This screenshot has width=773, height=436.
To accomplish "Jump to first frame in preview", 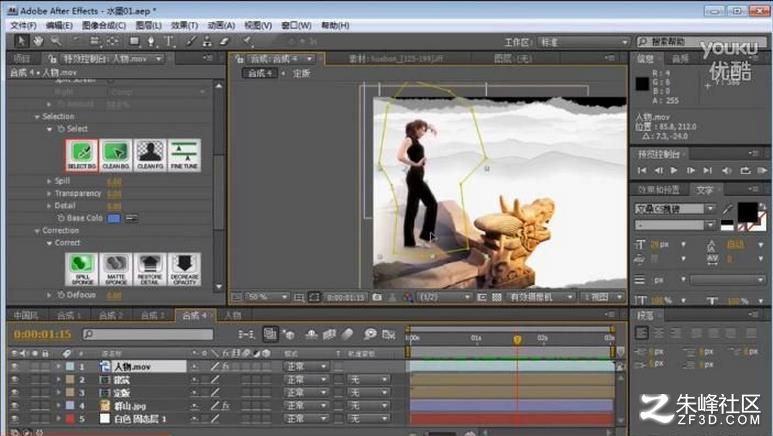I will click(x=641, y=171).
